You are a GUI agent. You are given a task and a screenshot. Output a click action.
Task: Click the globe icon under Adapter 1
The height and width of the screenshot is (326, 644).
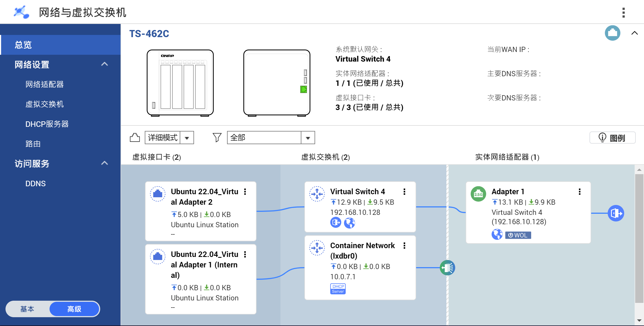tap(497, 234)
